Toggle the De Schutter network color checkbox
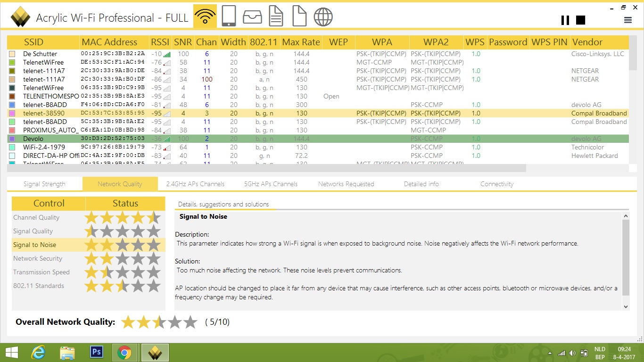 coord(12,54)
